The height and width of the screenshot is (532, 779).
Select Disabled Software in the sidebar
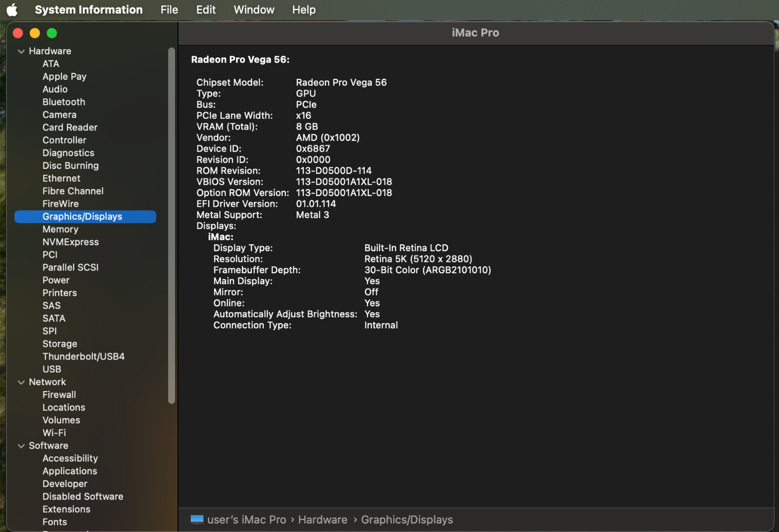coord(83,497)
